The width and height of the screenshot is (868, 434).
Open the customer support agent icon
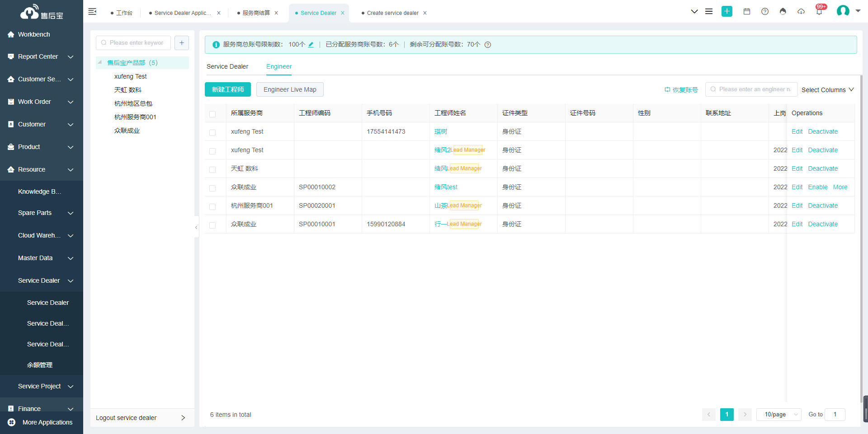click(x=783, y=11)
